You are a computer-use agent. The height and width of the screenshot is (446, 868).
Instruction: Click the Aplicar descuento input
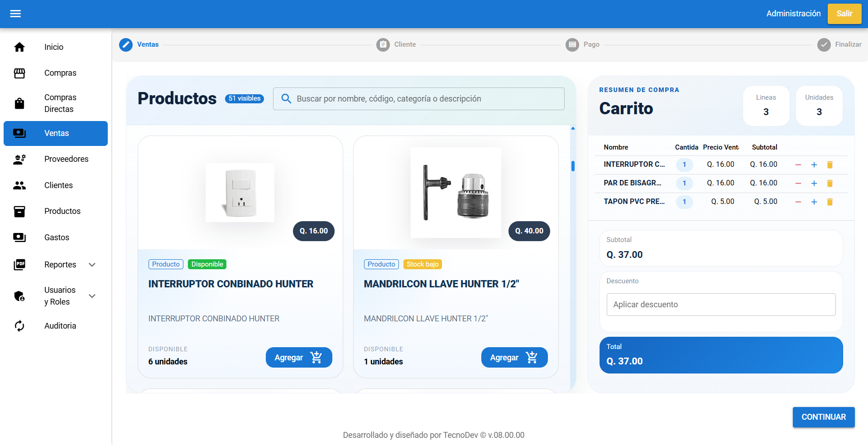click(720, 305)
